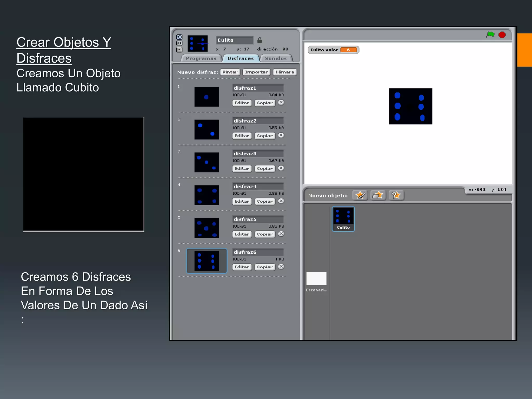Choose new sprite from file folder icon
Image resolution: width=532 pixels, height=399 pixels.
pos(378,195)
